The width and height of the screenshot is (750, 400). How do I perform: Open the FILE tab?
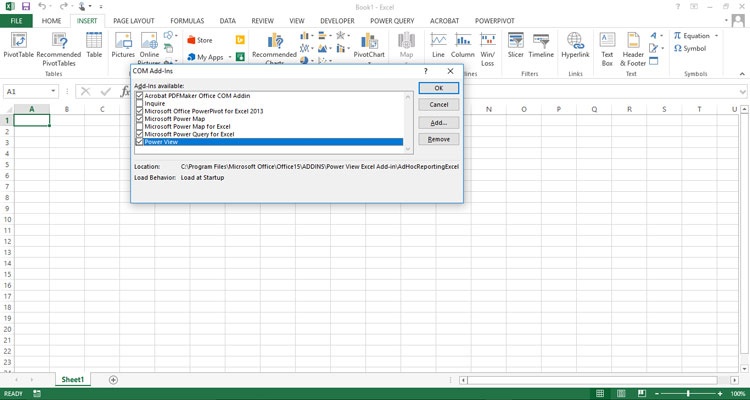click(x=16, y=21)
